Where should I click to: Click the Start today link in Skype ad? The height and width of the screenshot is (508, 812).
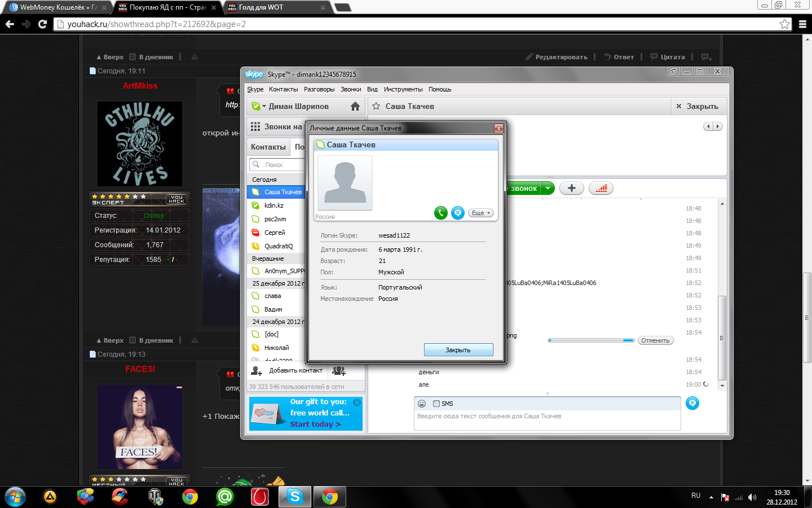pyautogui.click(x=316, y=424)
